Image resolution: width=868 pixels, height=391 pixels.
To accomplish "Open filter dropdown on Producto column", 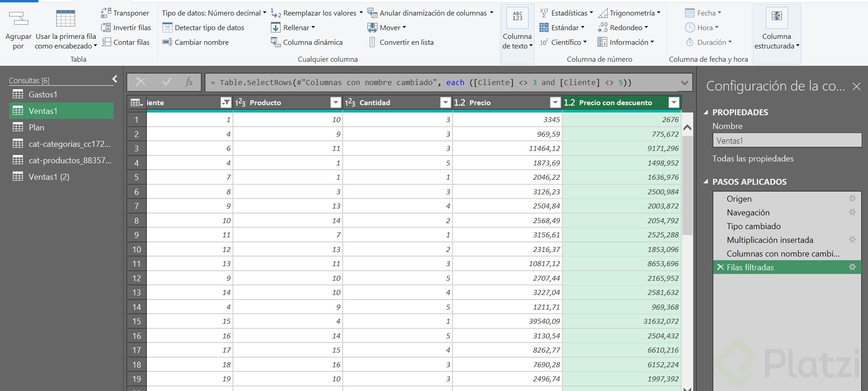I will tap(335, 102).
